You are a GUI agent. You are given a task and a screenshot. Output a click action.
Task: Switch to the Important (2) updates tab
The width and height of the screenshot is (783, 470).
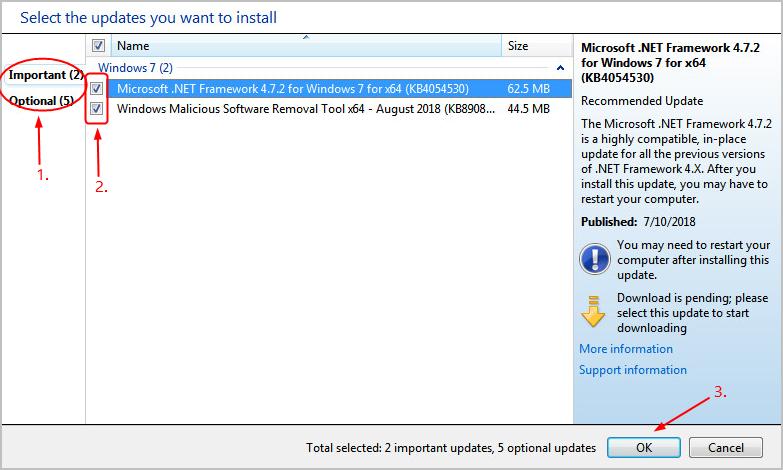click(x=44, y=75)
